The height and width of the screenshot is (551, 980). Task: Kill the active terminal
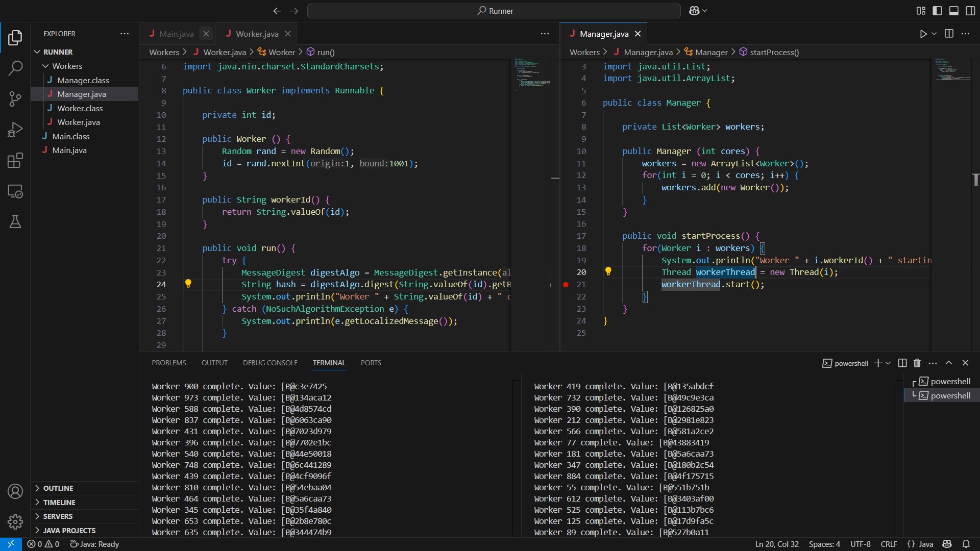click(x=917, y=363)
